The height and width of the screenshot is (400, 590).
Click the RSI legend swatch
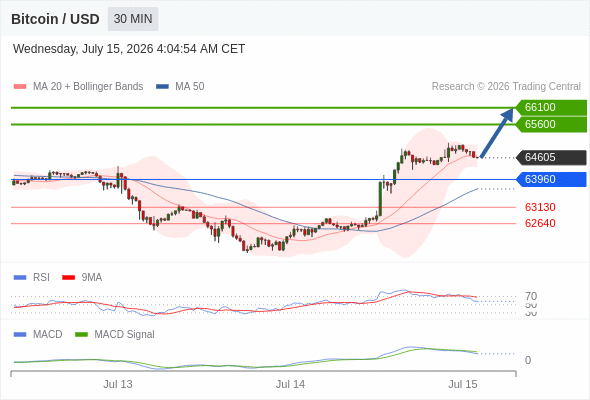20,278
